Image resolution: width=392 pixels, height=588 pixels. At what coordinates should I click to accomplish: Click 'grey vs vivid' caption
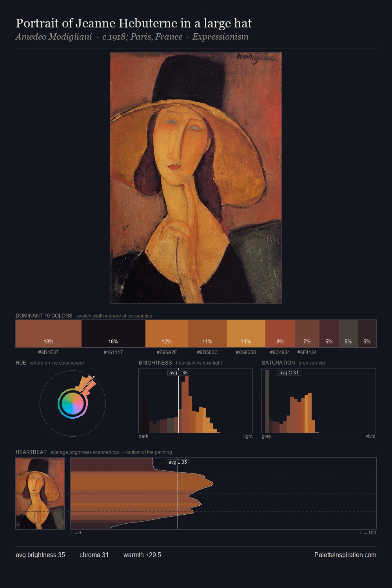click(x=312, y=363)
